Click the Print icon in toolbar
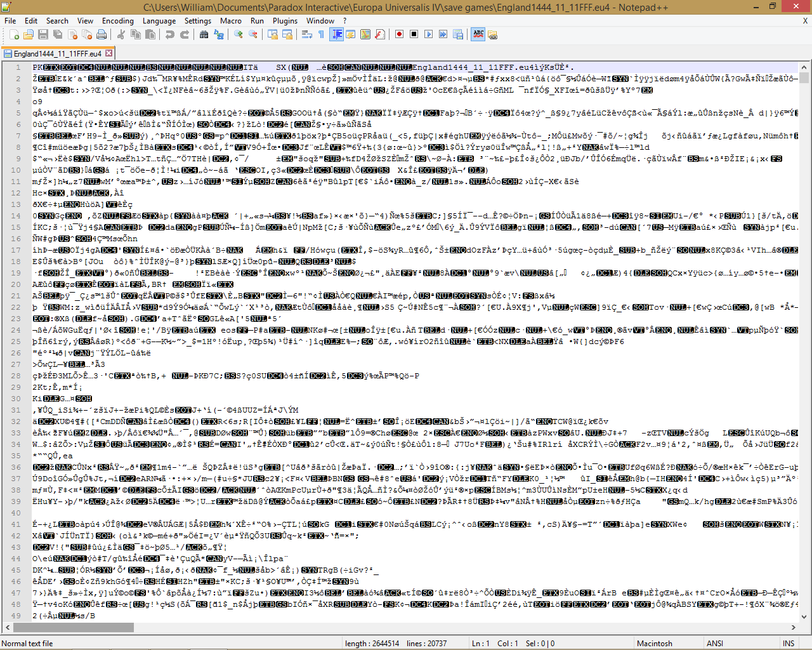Screen dimensions: 812x650 pos(101,34)
